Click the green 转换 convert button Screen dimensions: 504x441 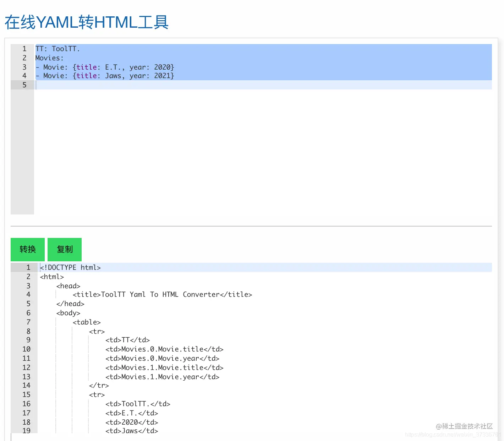pyautogui.click(x=28, y=249)
